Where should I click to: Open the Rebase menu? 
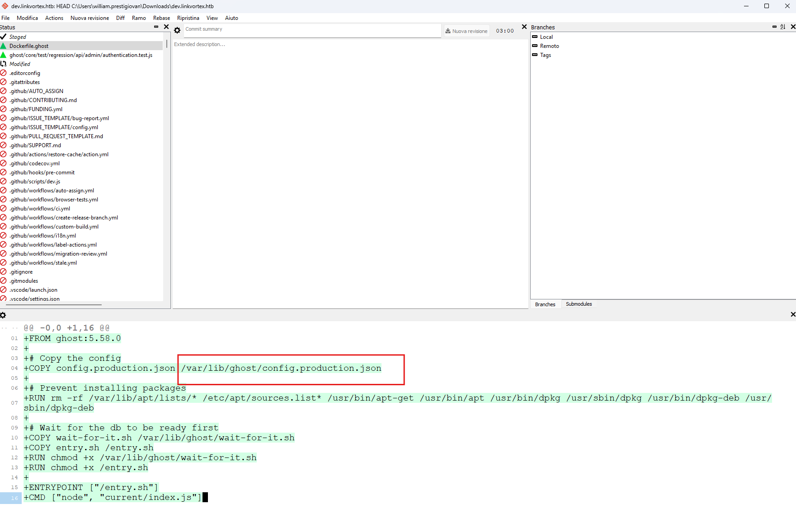(x=161, y=18)
